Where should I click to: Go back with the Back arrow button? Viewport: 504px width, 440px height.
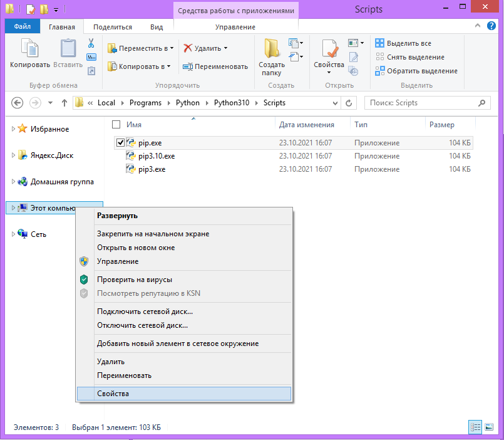point(17,103)
